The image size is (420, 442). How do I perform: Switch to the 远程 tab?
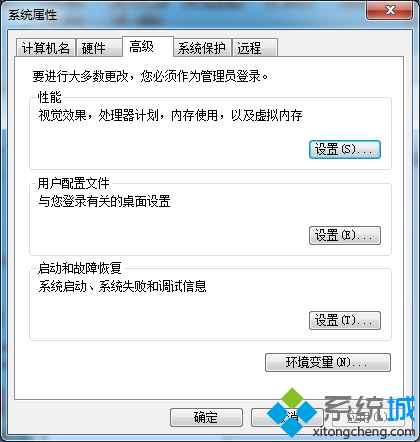click(255, 48)
